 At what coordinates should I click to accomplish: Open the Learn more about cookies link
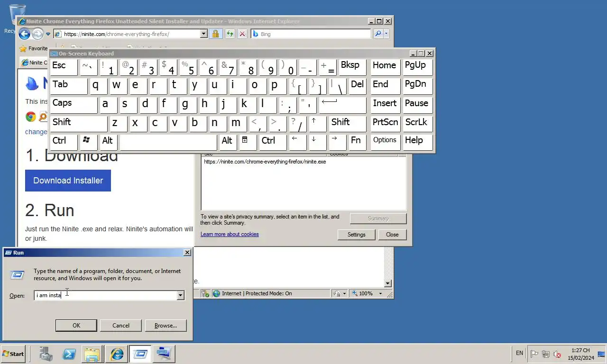coord(230,234)
